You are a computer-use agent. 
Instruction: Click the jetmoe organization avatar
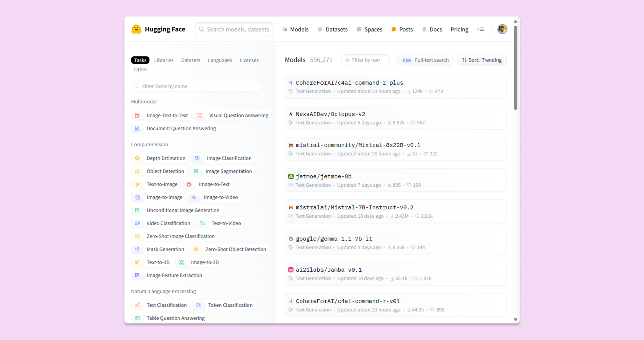pos(291,176)
